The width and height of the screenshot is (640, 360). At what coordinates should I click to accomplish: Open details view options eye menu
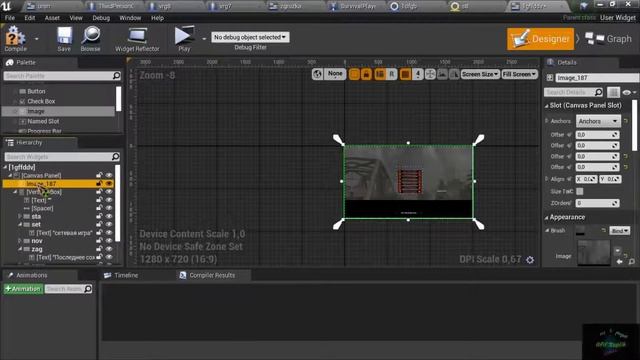[x=628, y=93]
